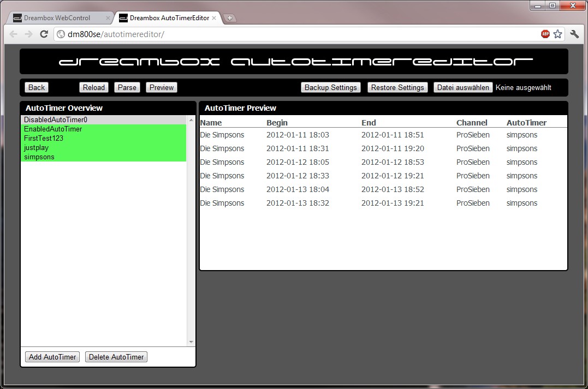Click end time 2012-01-13 19:21
The image size is (588, 389).
coord(393,203)
